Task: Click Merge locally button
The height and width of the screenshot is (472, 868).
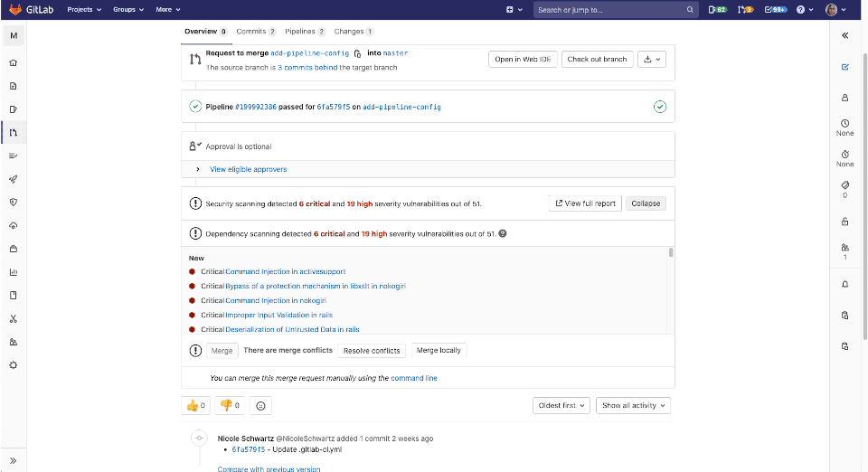Action: (439, 350)
